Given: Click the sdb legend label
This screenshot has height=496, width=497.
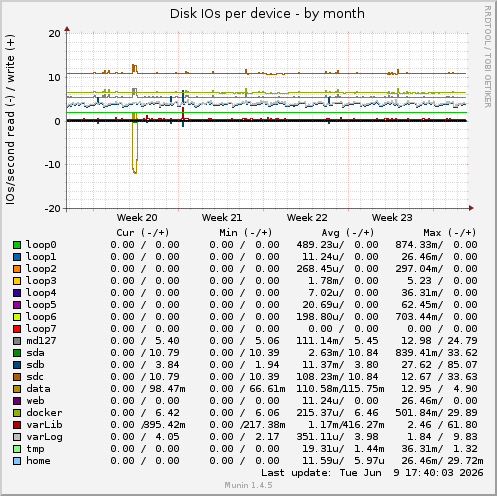Looking at the screenshot, I should (x=35, y=365).
